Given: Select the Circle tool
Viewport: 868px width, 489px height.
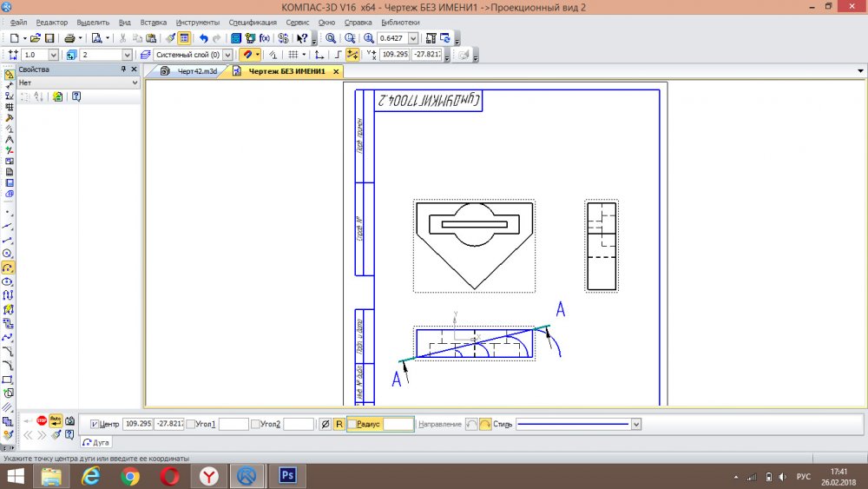Looking at the screenshot, I should pos(8,254).
